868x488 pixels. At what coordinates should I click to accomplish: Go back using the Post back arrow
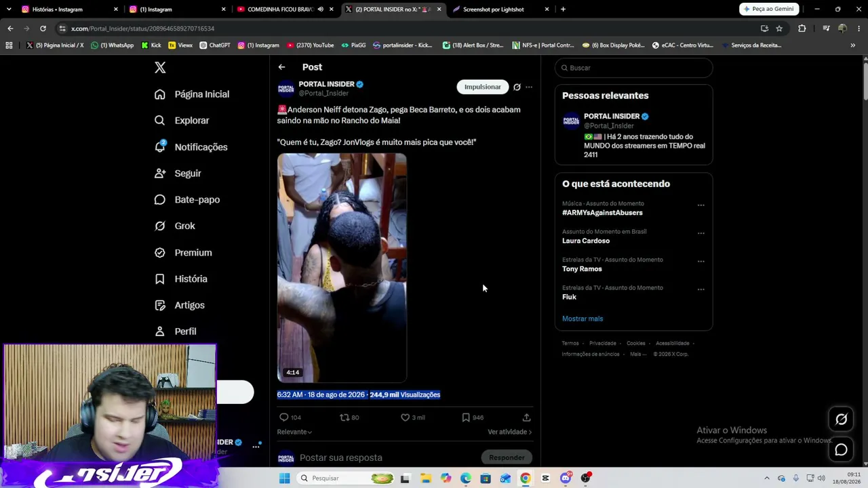(281, 67)
